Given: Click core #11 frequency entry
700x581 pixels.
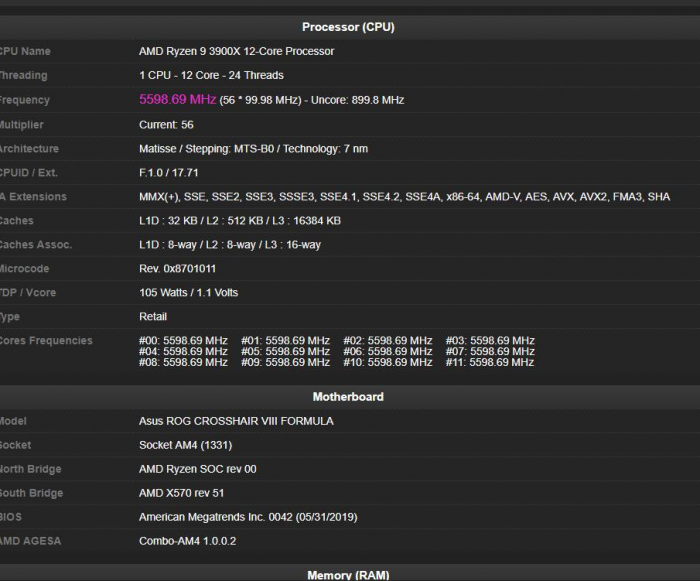Looking at the screenshot, I should [x=490, y=363].
